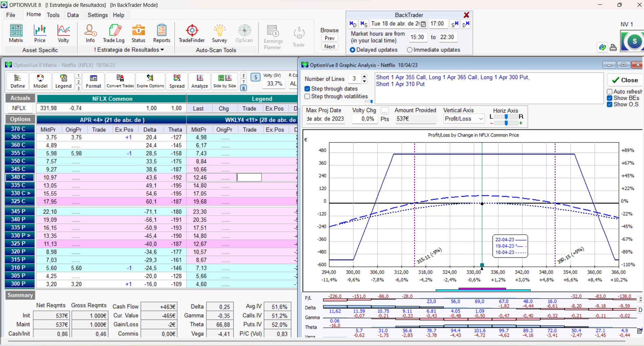Click the Define button in Matrix toolbar
The height and width of the screenshot is (346, 644).
18,82
